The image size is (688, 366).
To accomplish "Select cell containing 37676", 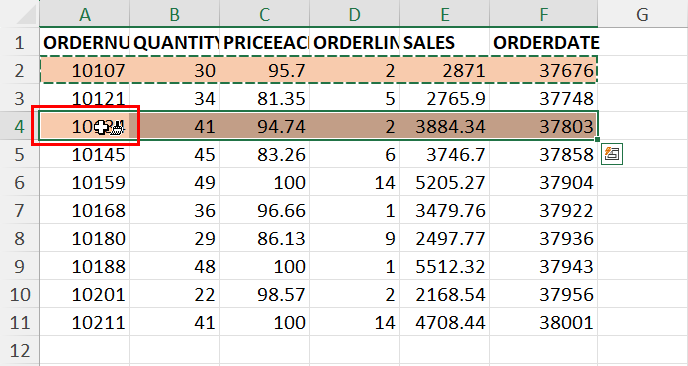I will pos(544,70).
